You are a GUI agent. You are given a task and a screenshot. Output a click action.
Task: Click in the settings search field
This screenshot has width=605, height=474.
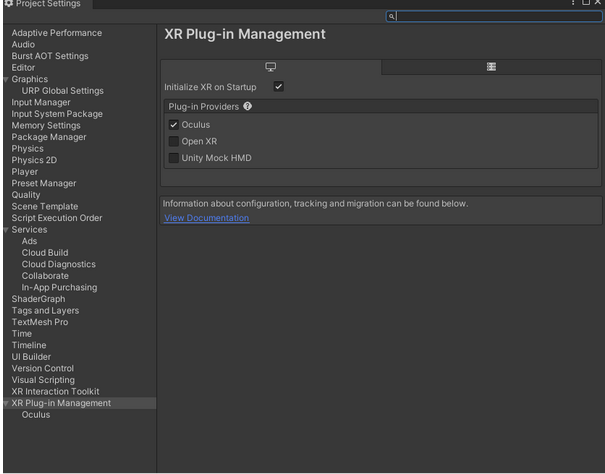pos(495,16)
